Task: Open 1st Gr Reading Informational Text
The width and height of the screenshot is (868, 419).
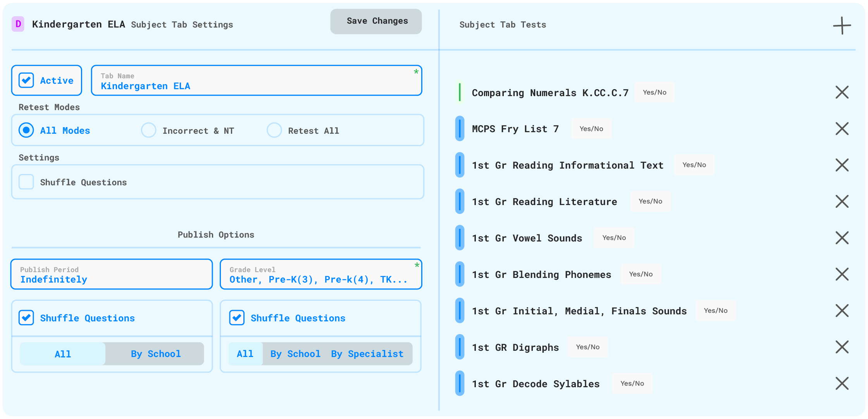Action: [568, 166]
